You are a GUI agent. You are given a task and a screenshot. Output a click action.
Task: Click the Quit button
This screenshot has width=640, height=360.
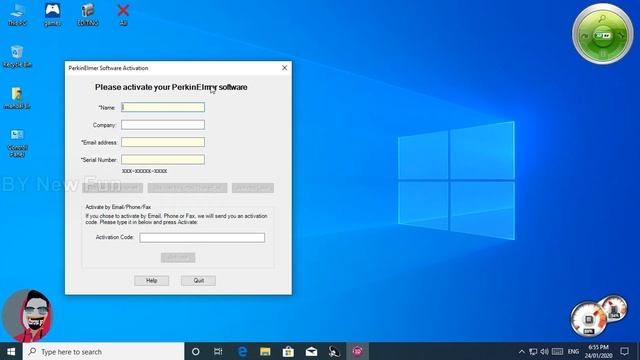coord(198,280)
